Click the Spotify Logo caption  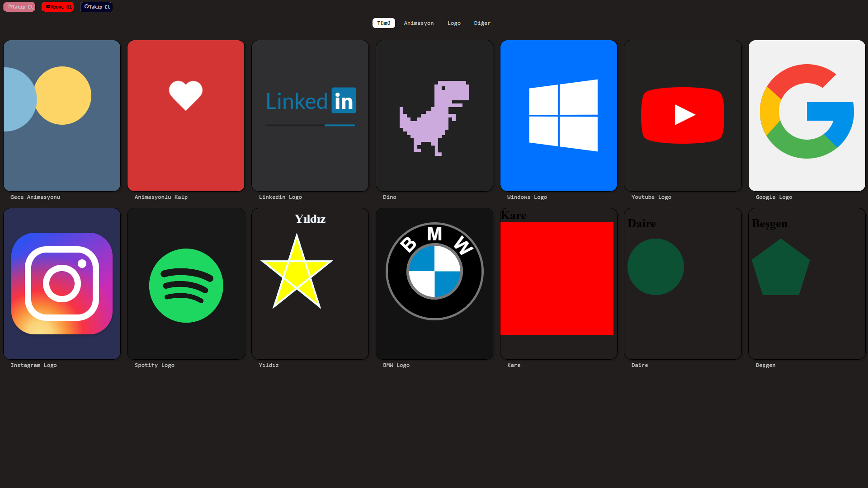click(155, 365)
